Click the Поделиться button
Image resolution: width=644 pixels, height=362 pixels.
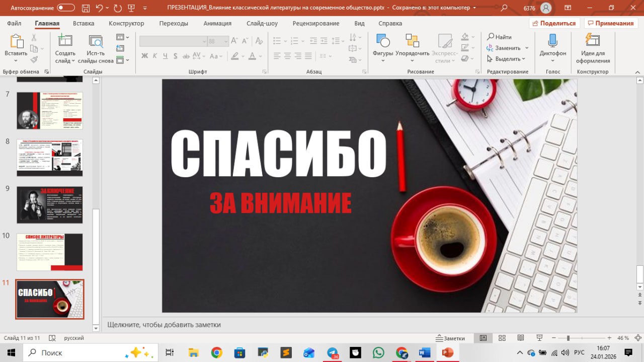[x=554, y=23]
